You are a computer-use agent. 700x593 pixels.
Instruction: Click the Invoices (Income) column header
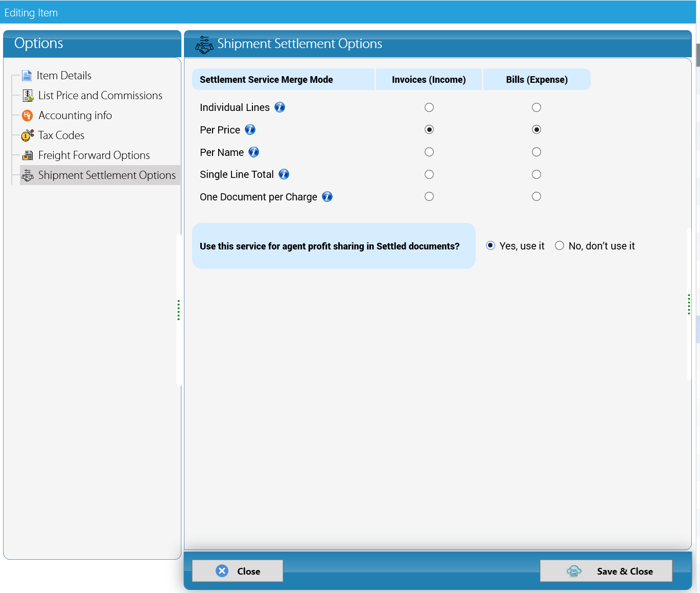[429, 80]
